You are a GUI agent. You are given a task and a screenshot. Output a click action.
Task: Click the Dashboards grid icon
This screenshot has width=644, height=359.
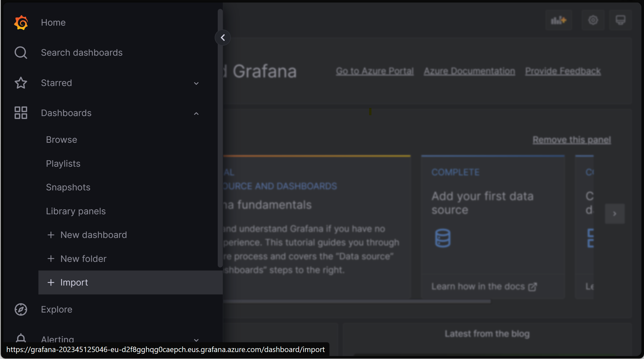[x=20, y=113]
